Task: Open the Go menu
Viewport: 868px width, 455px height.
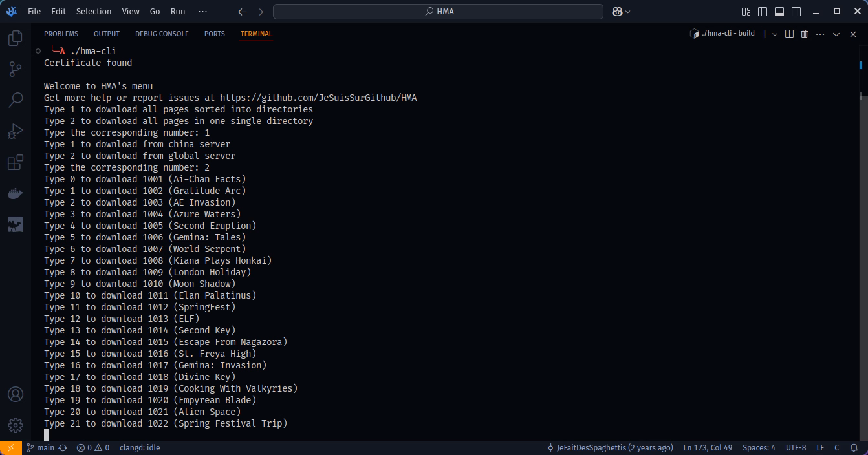Action: [155, 12]
